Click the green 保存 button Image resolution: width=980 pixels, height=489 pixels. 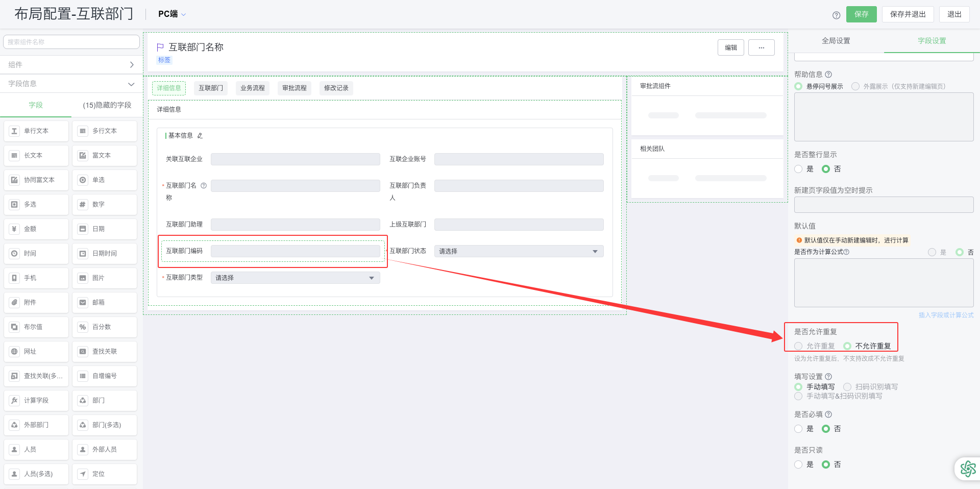click(x=861, y=14)
